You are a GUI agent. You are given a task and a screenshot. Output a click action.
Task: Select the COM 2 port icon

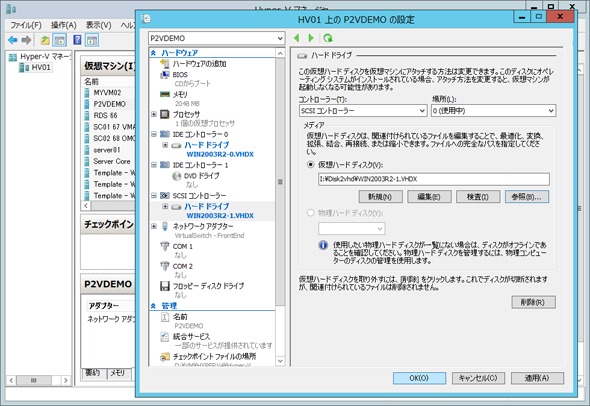(x=165, y=266)
